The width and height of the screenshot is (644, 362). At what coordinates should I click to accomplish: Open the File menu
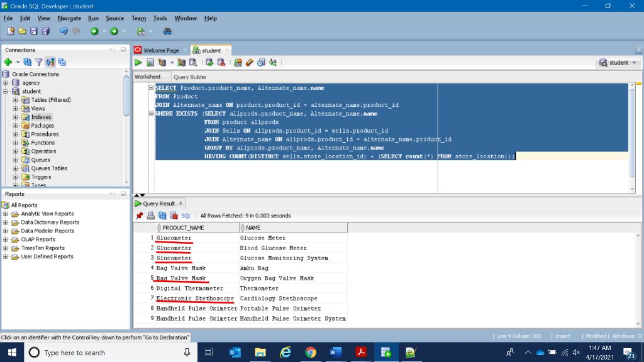pos(8,18)
